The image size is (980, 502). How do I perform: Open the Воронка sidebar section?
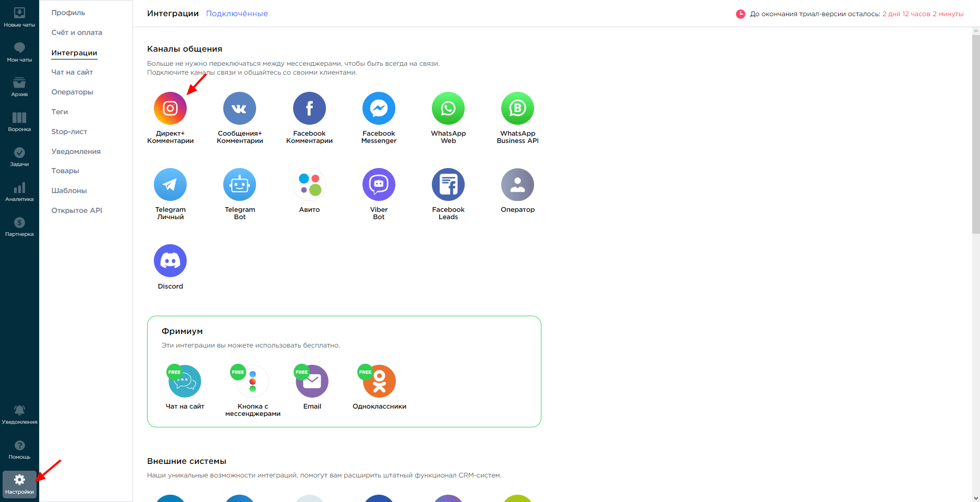tap(19, 122)
